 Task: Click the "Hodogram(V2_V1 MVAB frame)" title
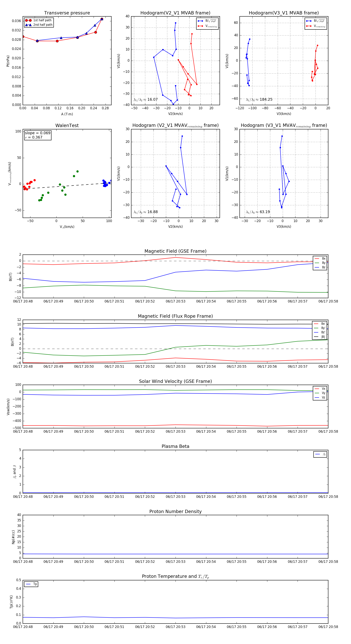[x=175, y=13]
